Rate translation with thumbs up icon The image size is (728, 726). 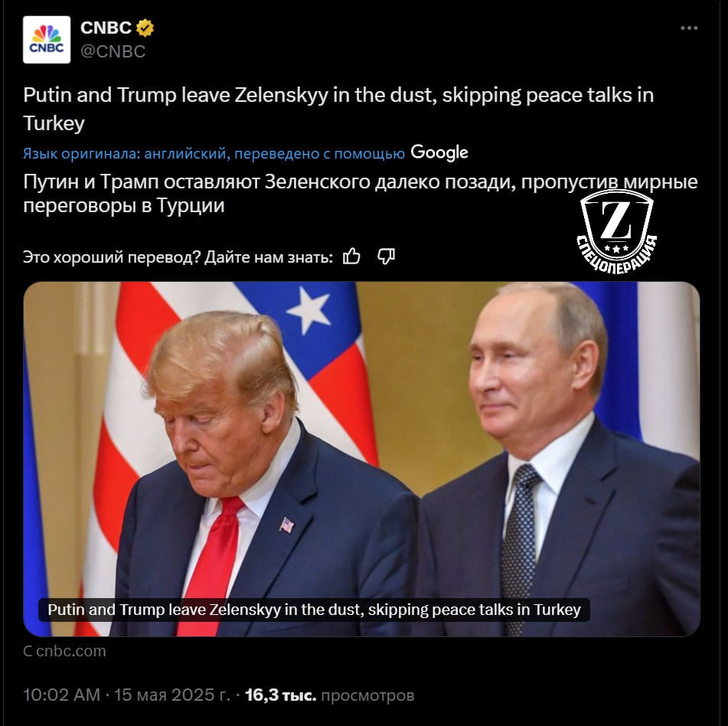[351, 256]
